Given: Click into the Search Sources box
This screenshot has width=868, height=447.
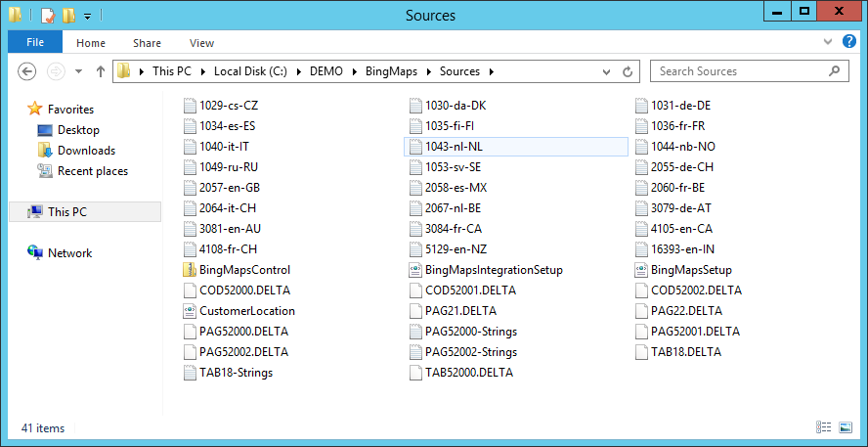Looking at the screenshot, I should coord(741,71).
